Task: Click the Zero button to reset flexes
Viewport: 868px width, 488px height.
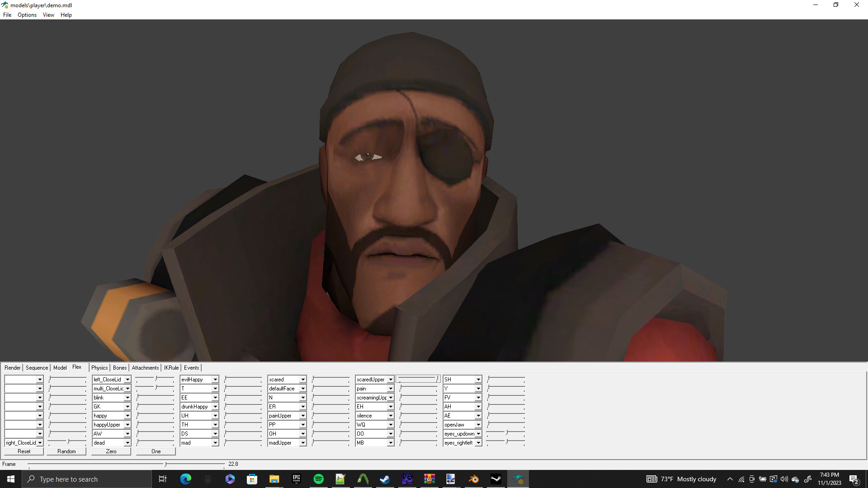Action: point(111,451)
